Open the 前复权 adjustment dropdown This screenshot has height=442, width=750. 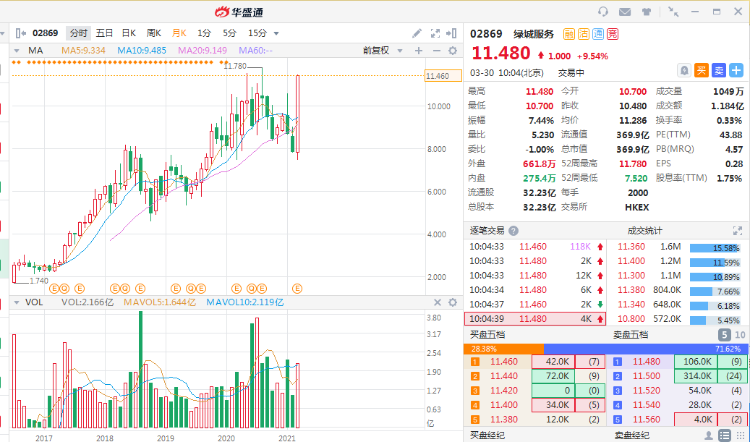tap(377, 49)
